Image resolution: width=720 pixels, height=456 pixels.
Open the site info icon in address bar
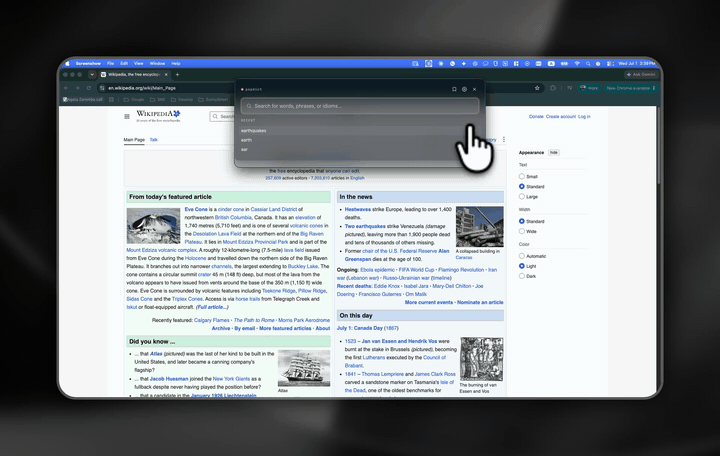102,88
